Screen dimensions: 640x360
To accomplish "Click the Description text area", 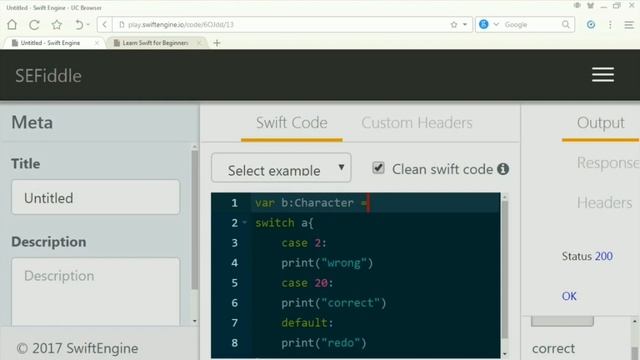I will tap(96, 291).
